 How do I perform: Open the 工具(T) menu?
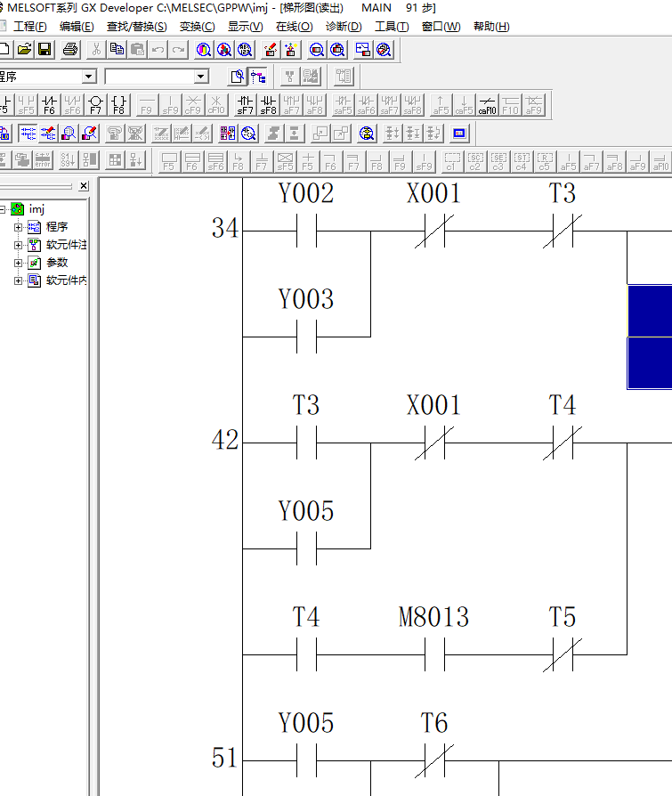click(x=392, y=27)
